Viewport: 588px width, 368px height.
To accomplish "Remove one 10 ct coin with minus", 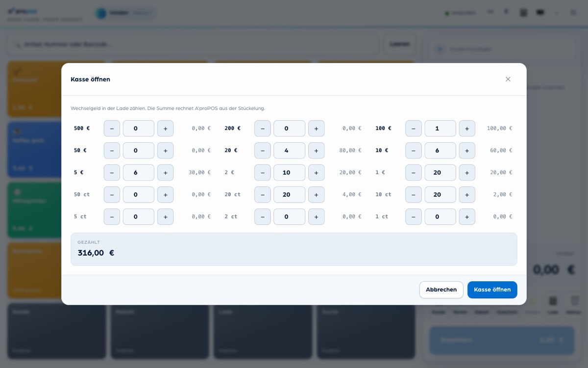I will (x=414, y=195).
